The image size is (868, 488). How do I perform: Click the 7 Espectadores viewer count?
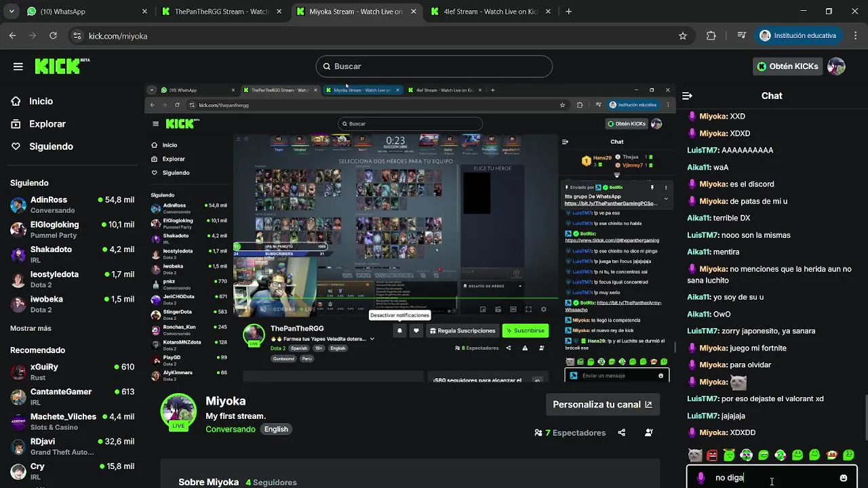[x=570, y=432]
